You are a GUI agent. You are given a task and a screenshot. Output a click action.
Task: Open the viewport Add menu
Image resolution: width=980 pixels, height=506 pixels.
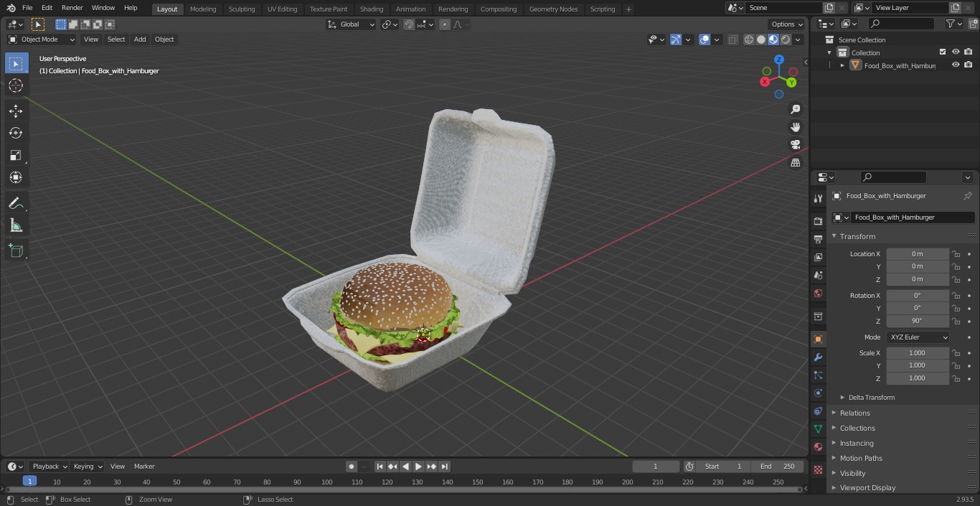[140, 39]
